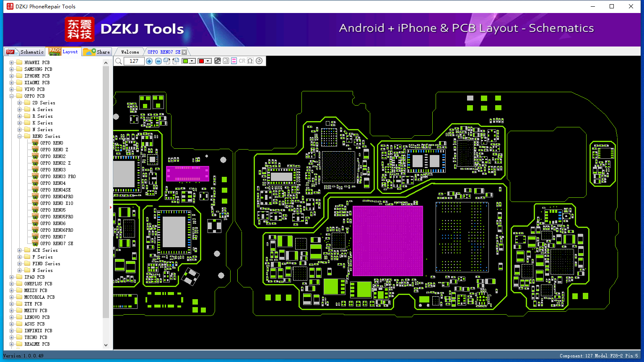
Task: Select the Layout tab
Action: [x=63, y=52]
